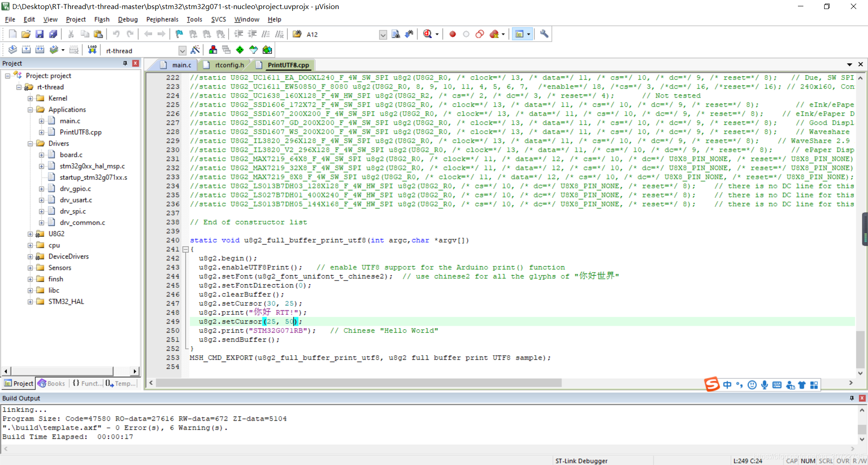Close the Project panel with red X
Viewport: 868px width, 465px height.
point(135,63)
